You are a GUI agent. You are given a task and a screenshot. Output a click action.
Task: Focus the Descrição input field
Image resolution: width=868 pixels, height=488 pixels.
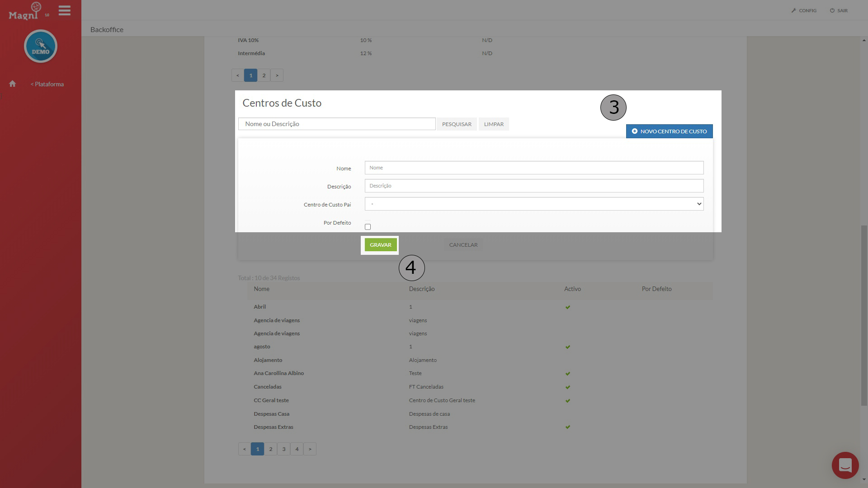pos(534,186)
